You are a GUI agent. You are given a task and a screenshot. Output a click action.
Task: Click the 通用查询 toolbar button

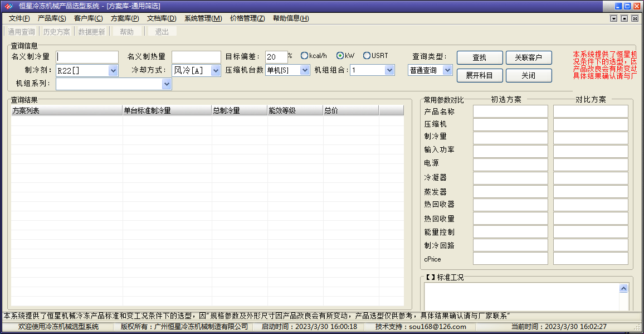tap(21, 32)
